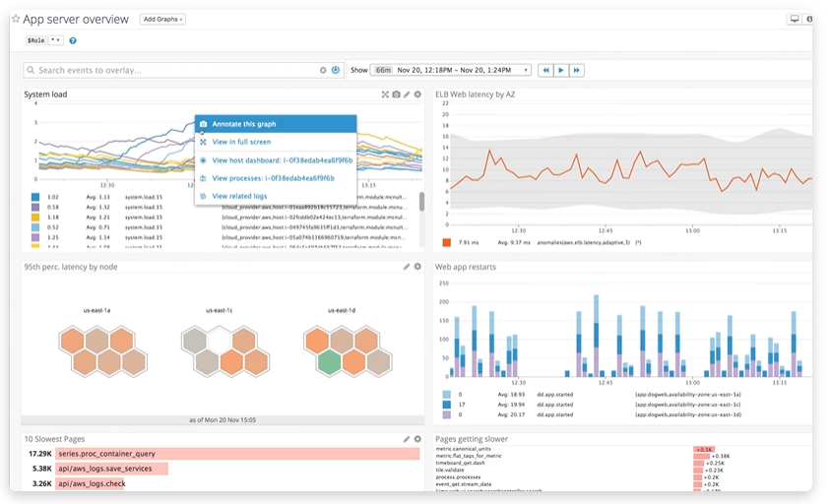Viewport: 829px width, 504px height.
Task: Open gear settings on 95th perc. latency widget
Action: [x=417, y=267]
